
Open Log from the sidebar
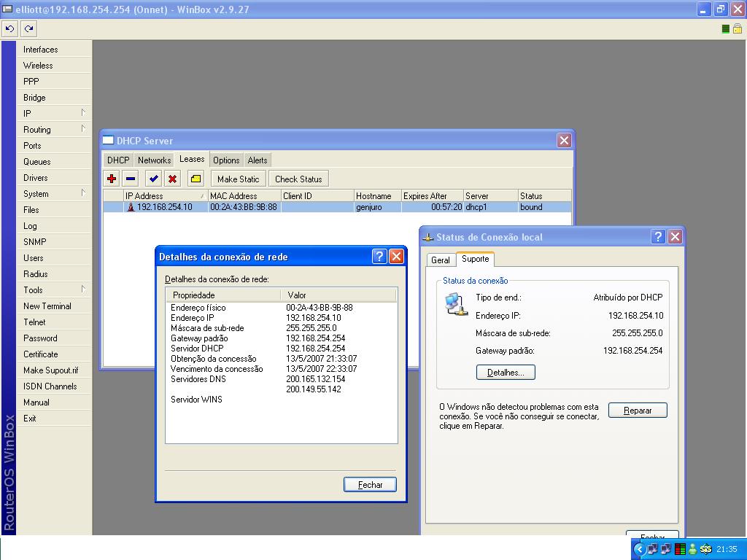53,226
